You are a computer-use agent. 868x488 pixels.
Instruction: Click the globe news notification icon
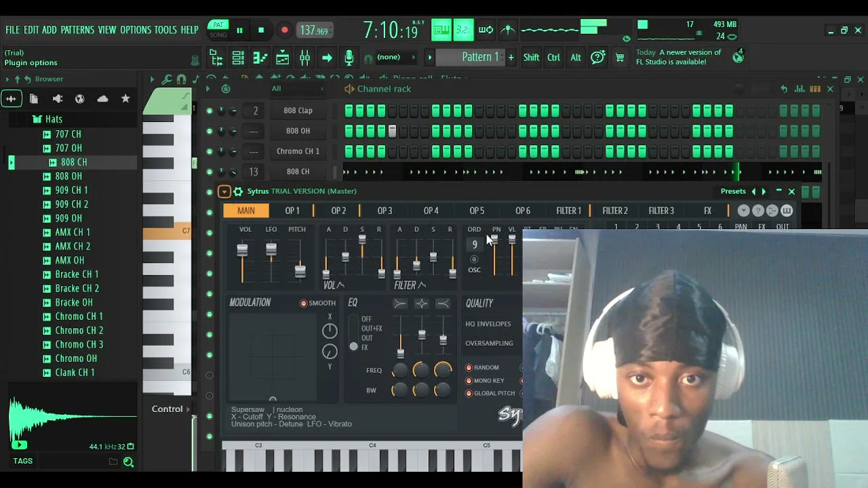(x=738, y=57)
